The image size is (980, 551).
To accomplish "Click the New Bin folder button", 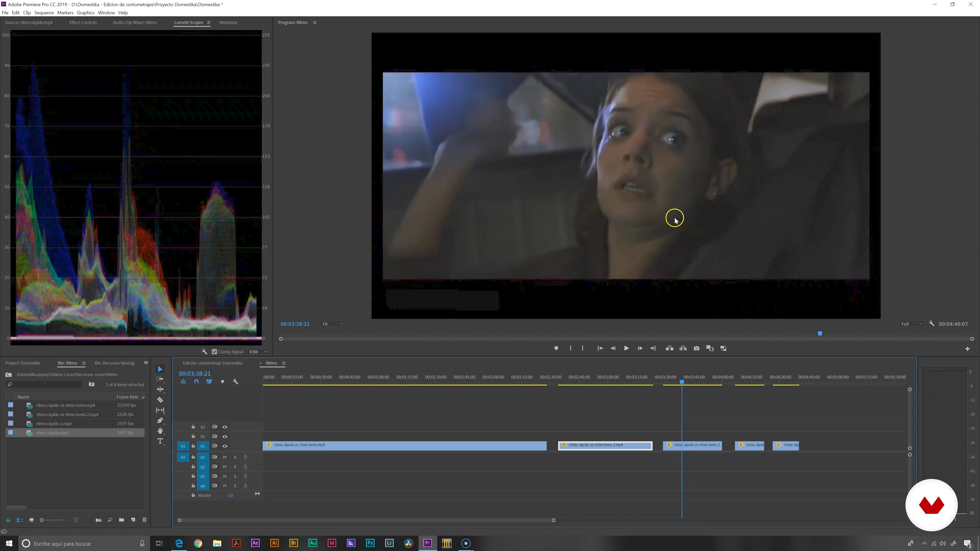I will 121,520.
